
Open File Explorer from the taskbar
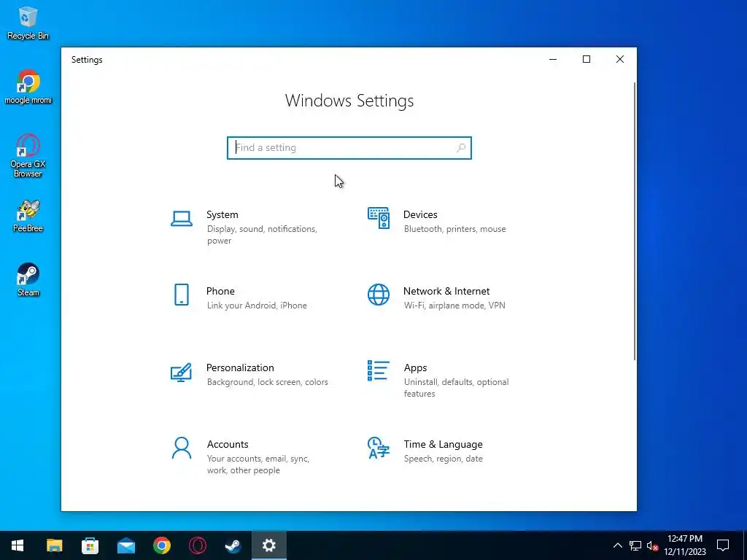(54, 545)
